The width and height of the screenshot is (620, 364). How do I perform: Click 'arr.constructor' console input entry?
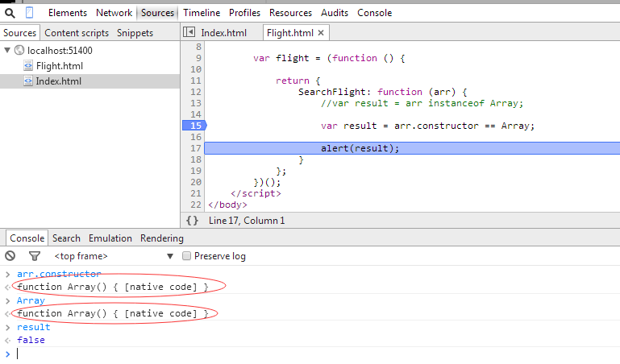[59, 274]
